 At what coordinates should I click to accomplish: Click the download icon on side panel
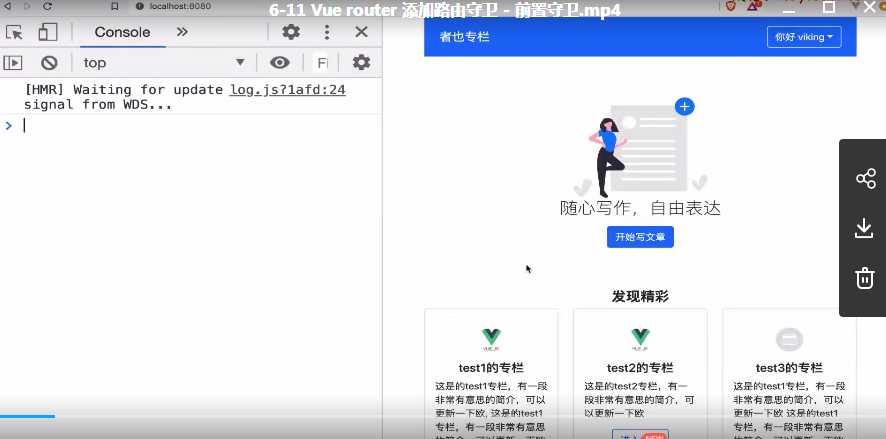(865, 229)
